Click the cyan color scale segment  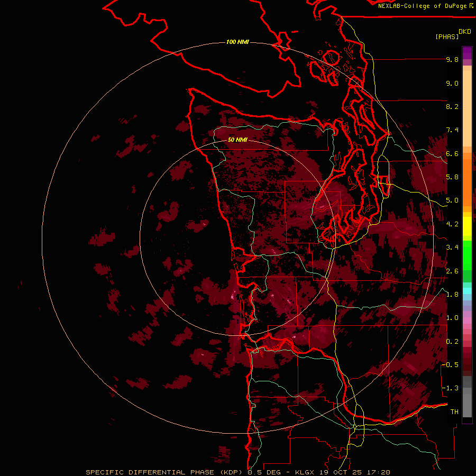point(467,291)
